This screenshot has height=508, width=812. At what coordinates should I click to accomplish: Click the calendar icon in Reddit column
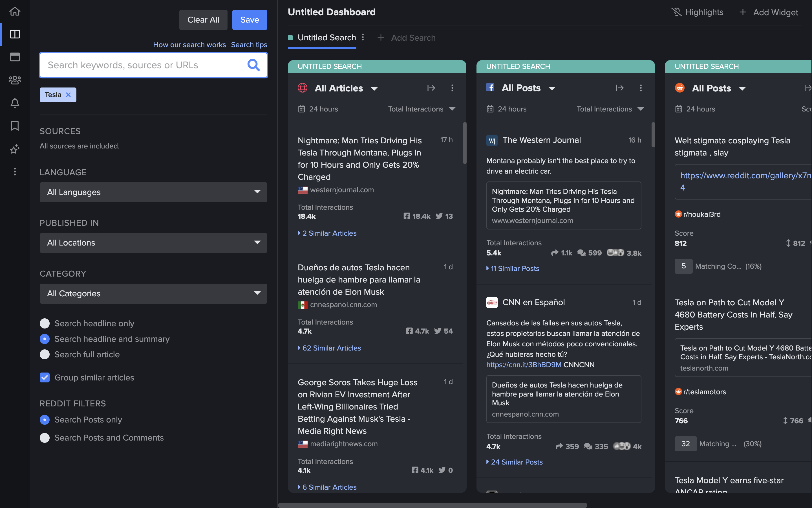[678, 109]
